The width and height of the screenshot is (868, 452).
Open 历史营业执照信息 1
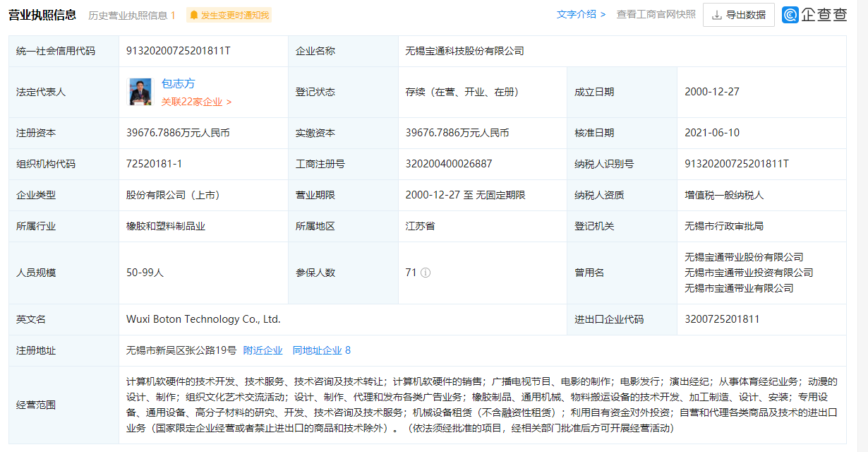click(x=132, y=15)
